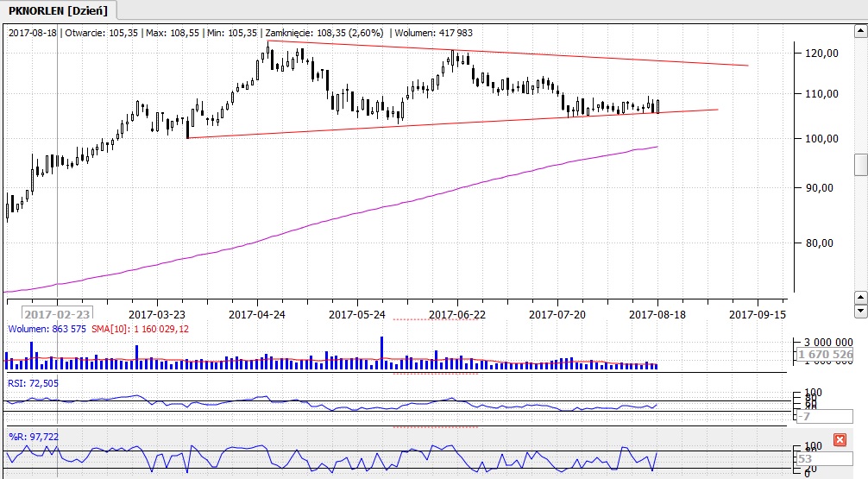868x479 pixels.
Task: Click the 2017-06-22 date on time axis
Action: pyautogui.click(x=457, y=314)
